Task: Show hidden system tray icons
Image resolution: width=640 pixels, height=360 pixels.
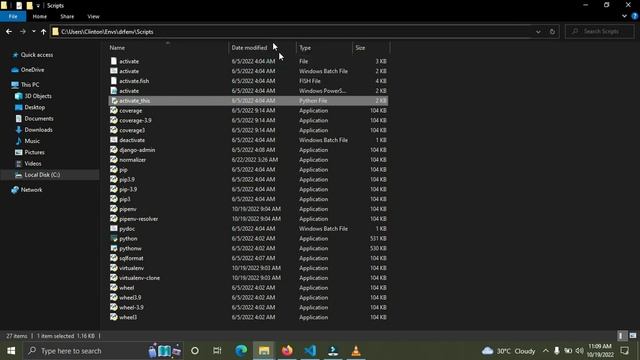Action: pyautogui.click(x=545, y=351)
